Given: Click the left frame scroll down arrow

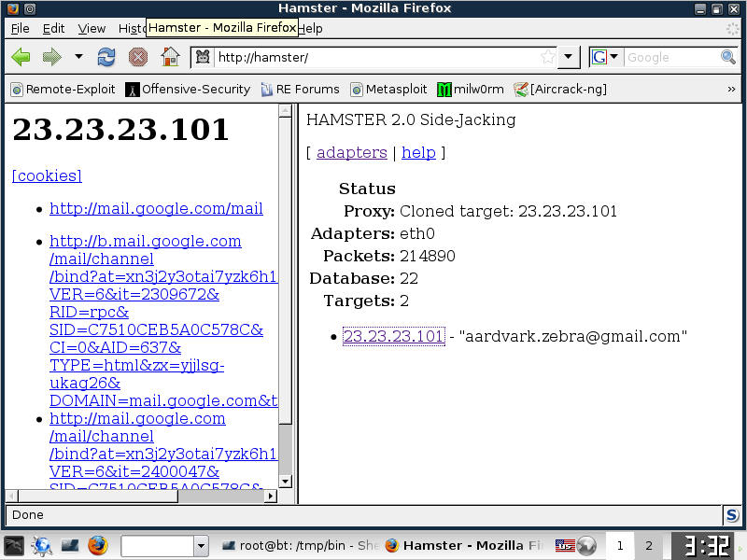Looking at the screenshot, I should tap(286, 481).
